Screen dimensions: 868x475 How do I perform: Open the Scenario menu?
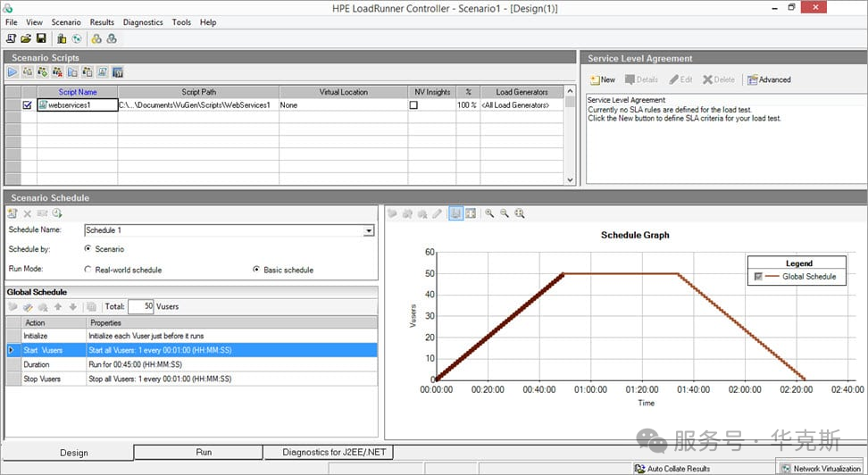[x=66, y=22]
